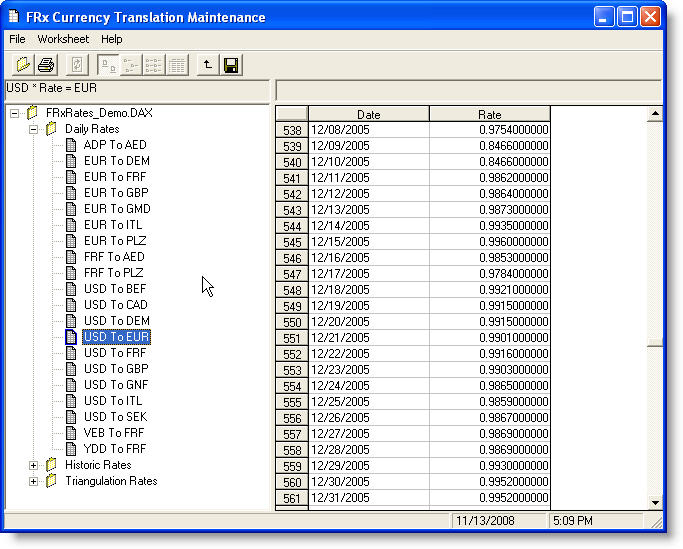The height and width of the screenshot is (549, 683).
Task: Select row header 561
Action: coord(292,498)
